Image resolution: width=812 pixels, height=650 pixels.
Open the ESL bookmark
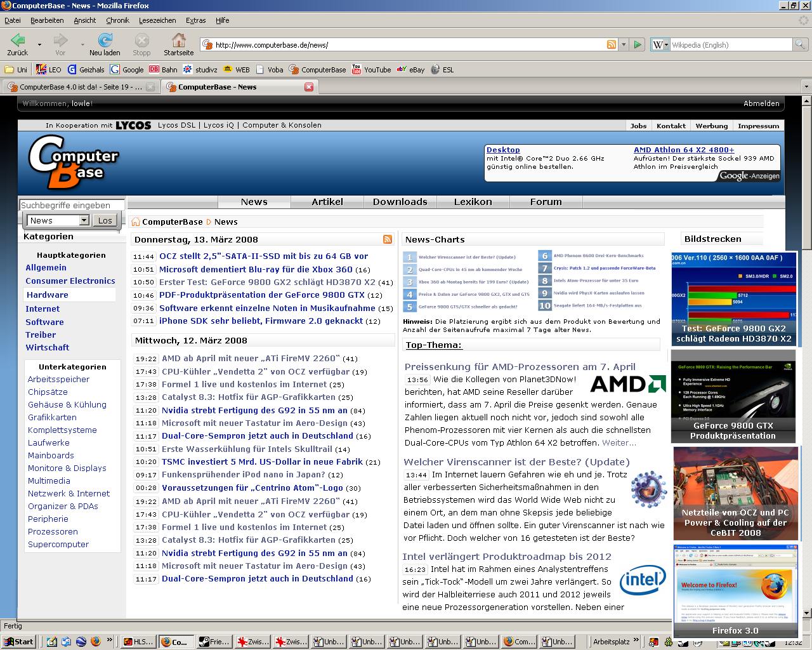pos(442,70)
